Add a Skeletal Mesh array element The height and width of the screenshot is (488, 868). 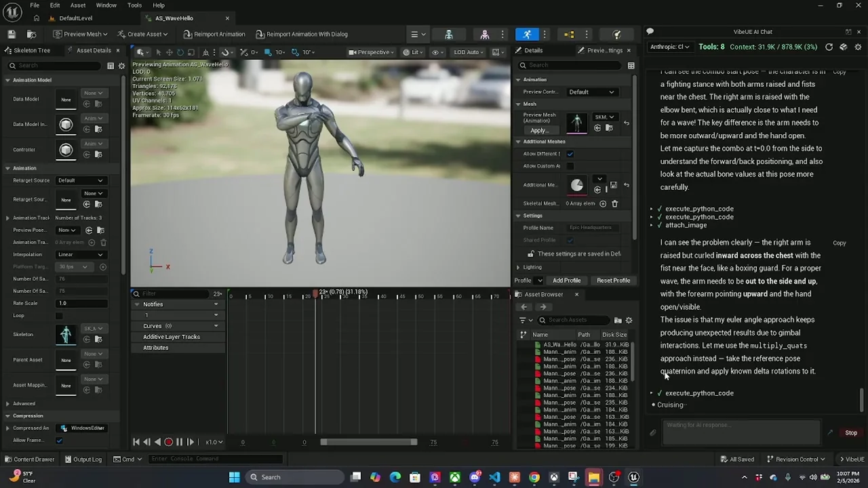[603, 203]
